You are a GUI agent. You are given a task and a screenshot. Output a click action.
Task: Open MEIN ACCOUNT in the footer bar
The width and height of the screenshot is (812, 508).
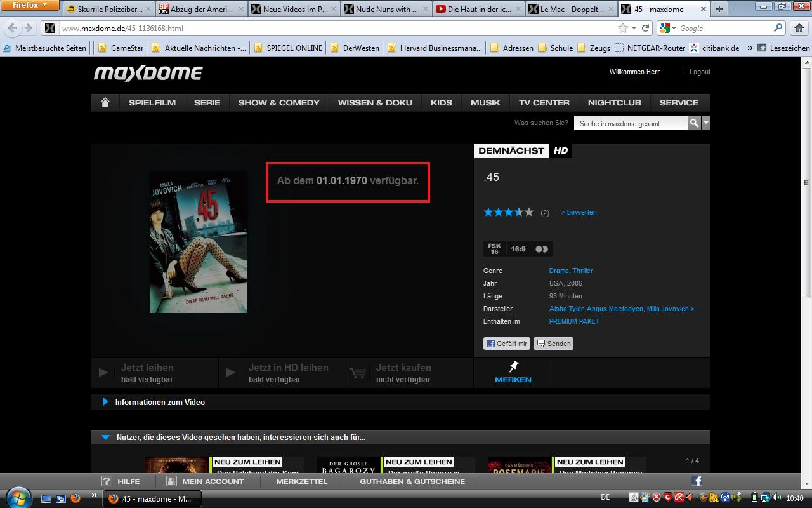click(204, 481)
